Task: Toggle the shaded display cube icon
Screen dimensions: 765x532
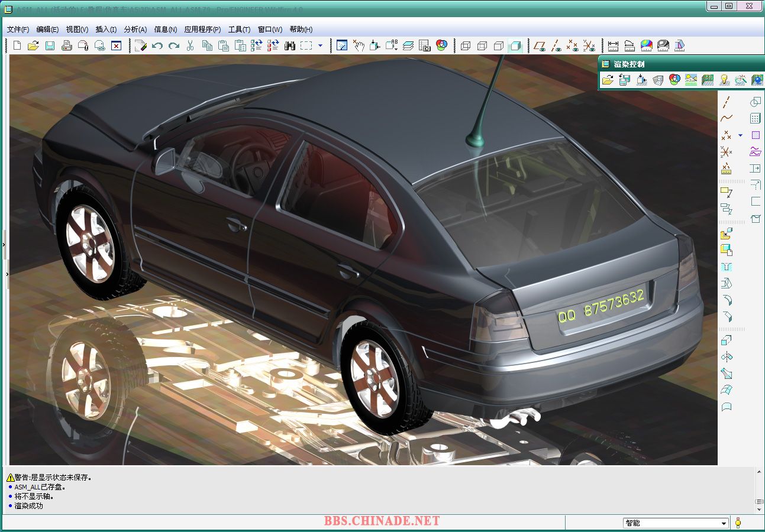Action: point(515,46)
